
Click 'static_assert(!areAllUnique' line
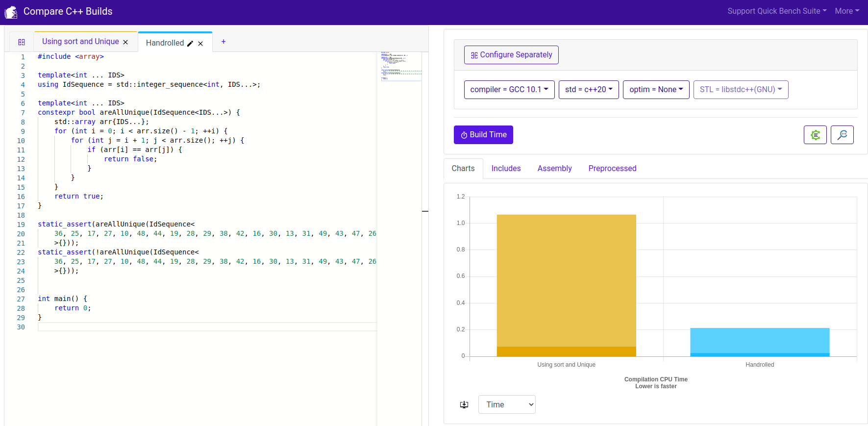click(118, 252)
